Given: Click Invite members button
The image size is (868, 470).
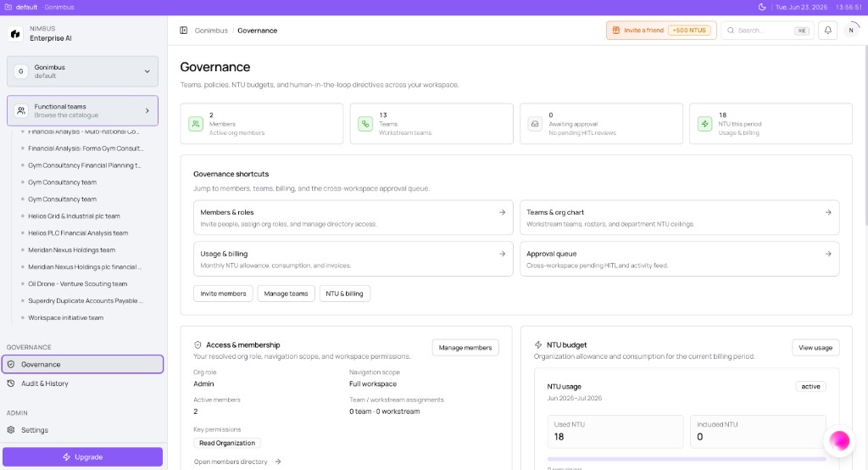Looking at the screenshot, I should coord(223,294).
